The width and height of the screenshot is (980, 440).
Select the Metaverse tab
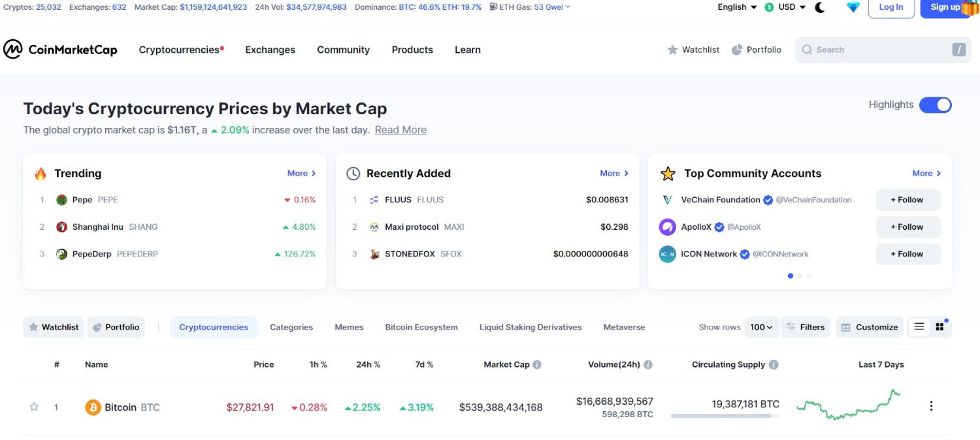tap(624, 327)
